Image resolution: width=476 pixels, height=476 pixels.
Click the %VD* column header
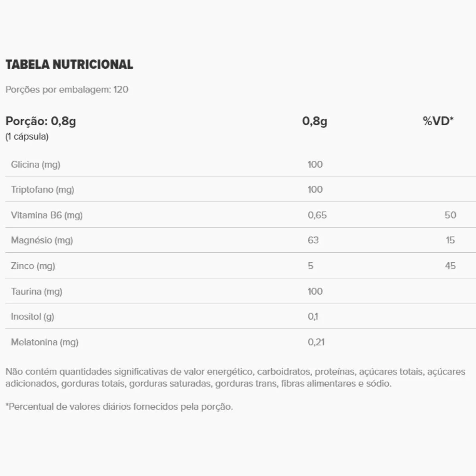(438, 121)
